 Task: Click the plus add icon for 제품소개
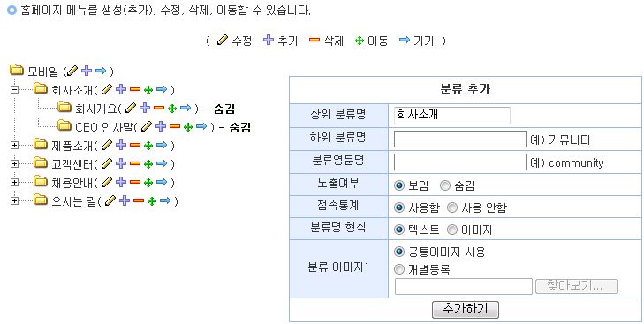(121, 145)
